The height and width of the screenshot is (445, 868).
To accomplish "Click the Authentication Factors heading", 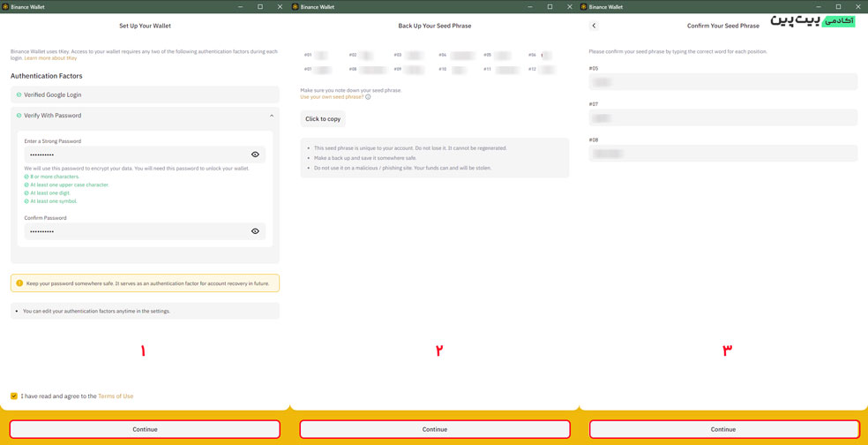I will (47, 75).
